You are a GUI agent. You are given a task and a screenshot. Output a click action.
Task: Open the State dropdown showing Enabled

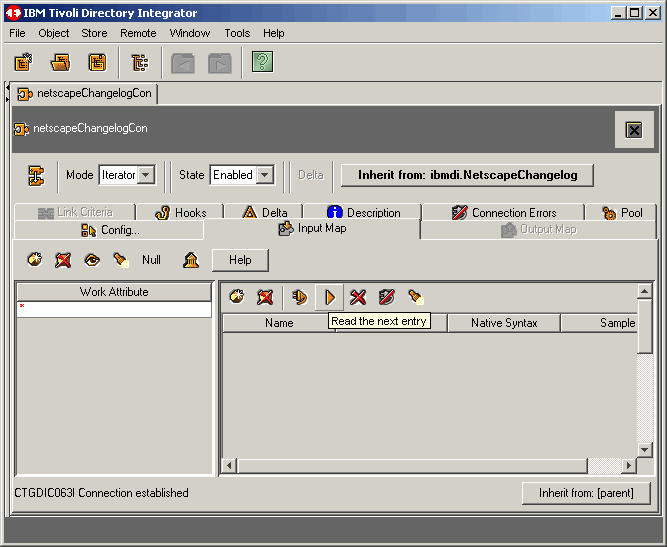point(265,175)
